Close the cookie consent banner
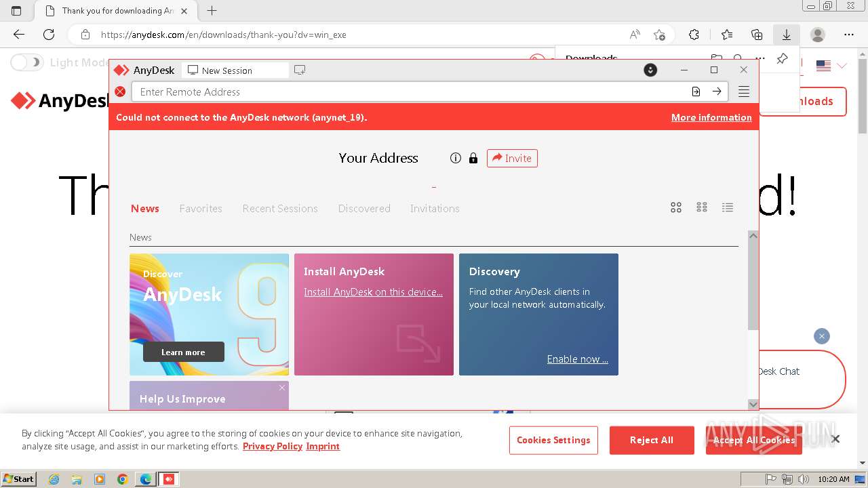 coord(835,439)
